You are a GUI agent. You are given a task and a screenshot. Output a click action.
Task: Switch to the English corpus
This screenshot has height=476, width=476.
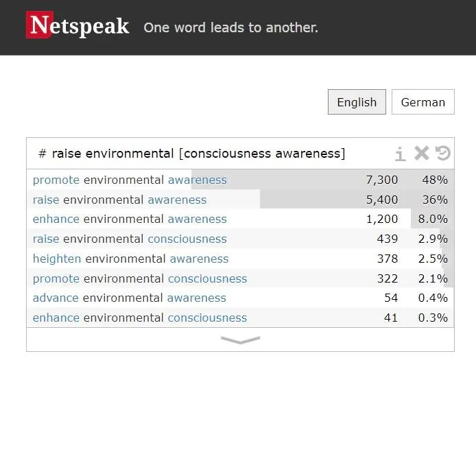coord(357,102)
